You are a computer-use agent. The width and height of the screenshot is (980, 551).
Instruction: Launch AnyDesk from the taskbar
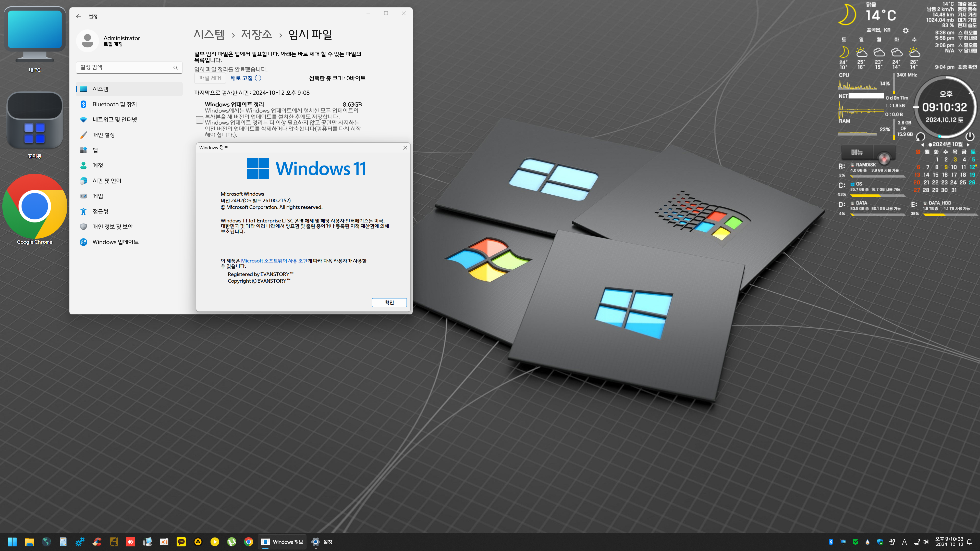pos(130,542)
